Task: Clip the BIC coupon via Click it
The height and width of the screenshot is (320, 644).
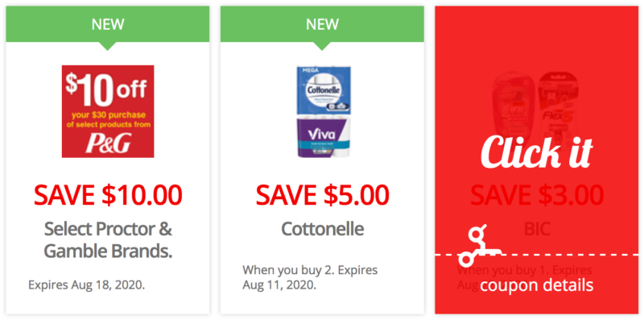Action: (x=537, y=152)
